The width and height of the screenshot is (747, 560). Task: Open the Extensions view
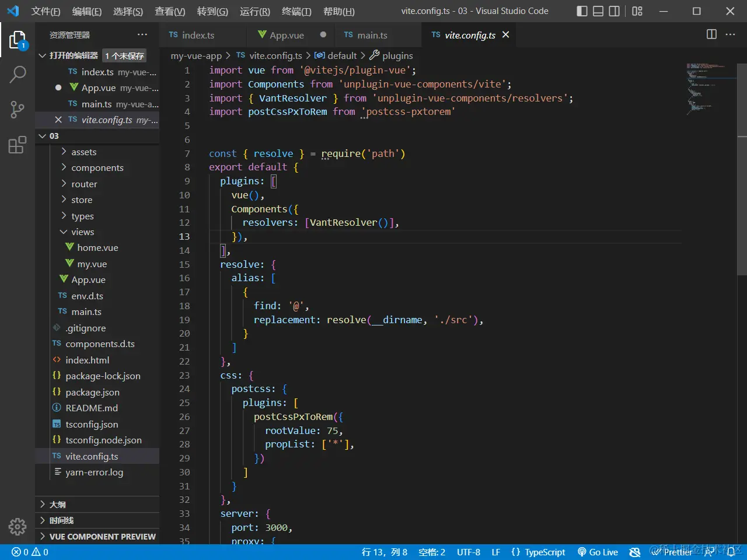click(x=18, y=145)
